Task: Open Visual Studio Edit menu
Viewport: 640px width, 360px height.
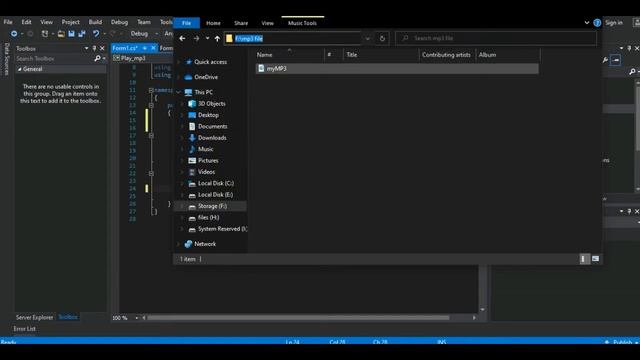Action: coord(26,22)
